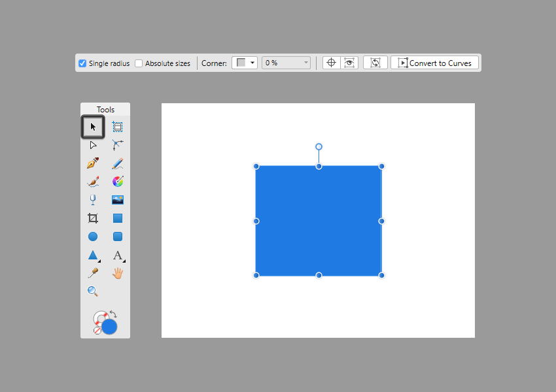Choose the Transparency tool wine glass

point(93,200)
